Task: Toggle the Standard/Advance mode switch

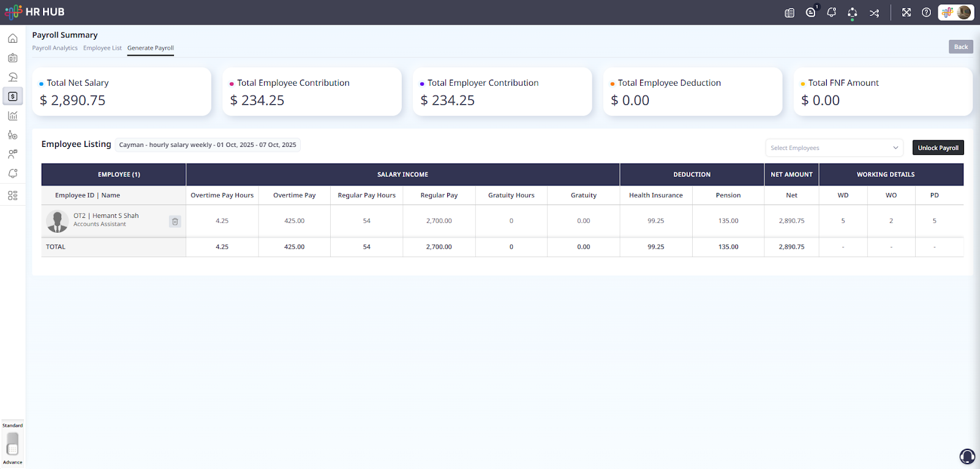Action: (x=12, y=443)
